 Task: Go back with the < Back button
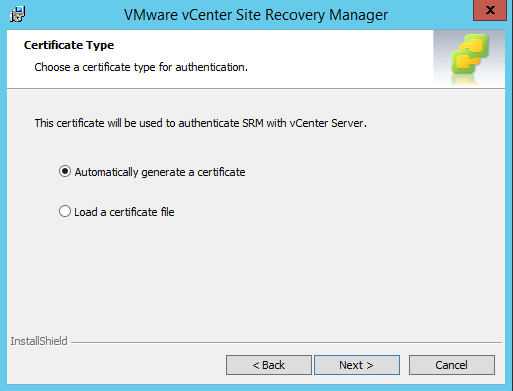tap(269, 365)
